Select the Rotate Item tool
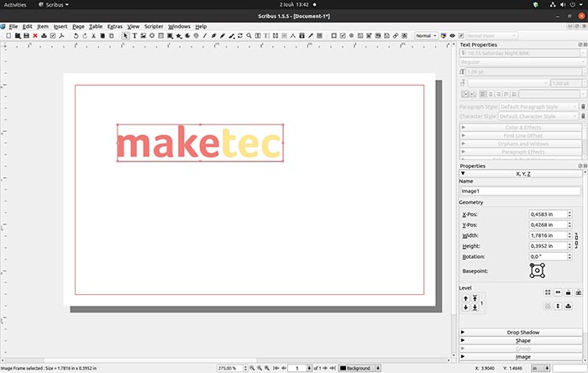The width and height of the screenshot is (588, 373). [240, 35]
